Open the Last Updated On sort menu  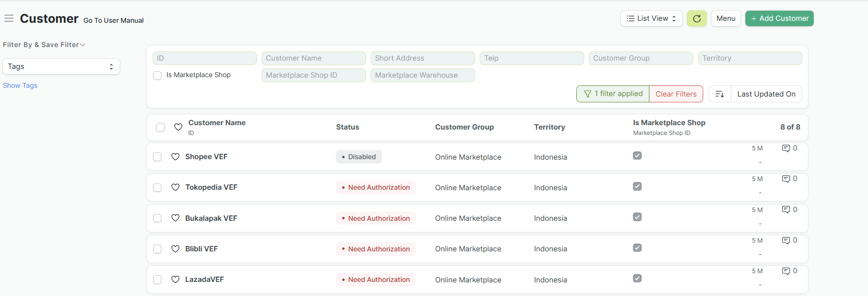(766, 94)
